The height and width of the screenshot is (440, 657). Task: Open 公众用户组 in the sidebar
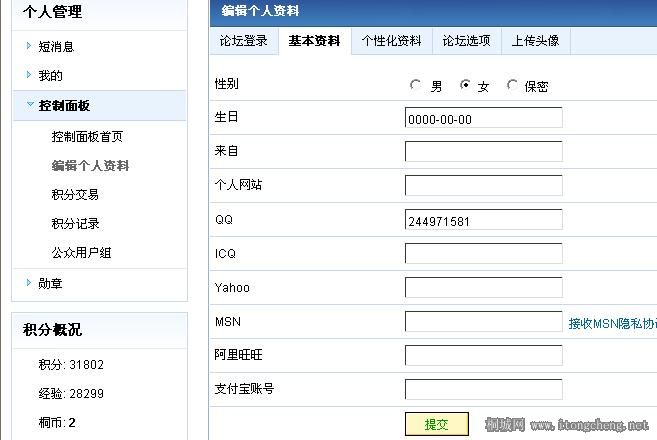click(81, 253)
